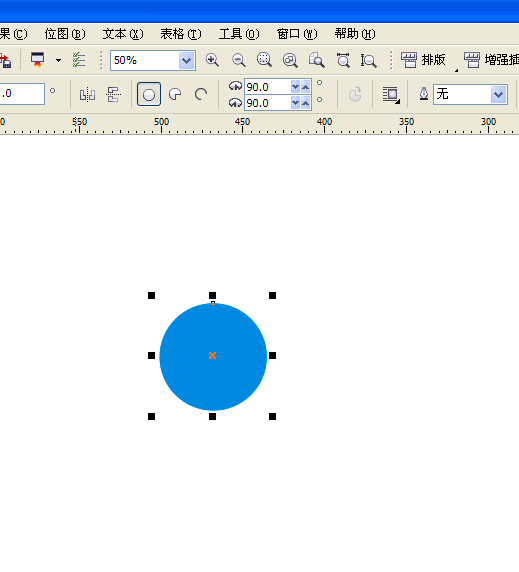Click the text wrapping button
The height and width of the screenshot is (572, 519).
[391, 95]
